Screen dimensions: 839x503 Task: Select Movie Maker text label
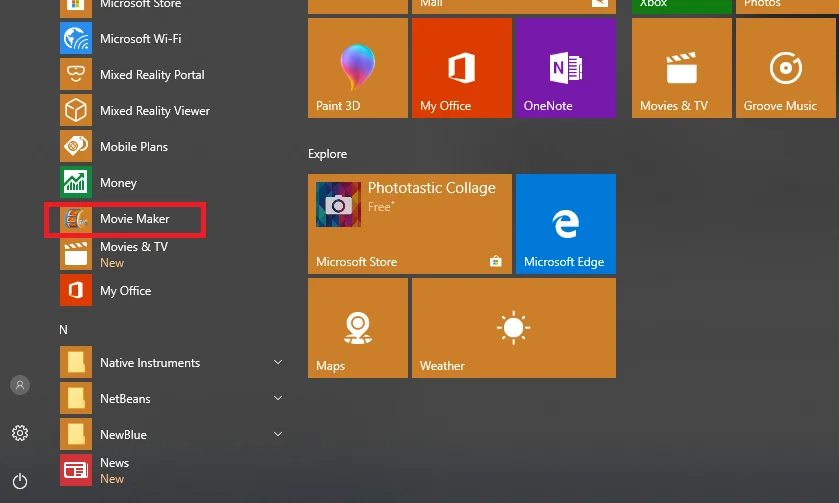[134, 219]
